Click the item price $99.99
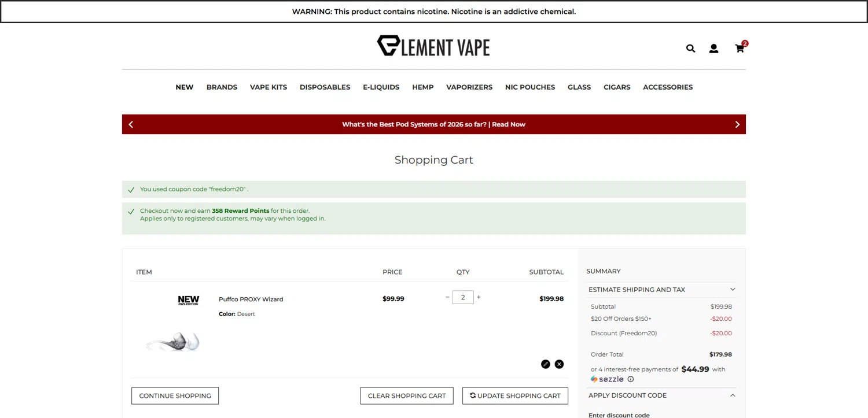Image resolution: width=868 pixels, height=418 pixels. point(393,299)
